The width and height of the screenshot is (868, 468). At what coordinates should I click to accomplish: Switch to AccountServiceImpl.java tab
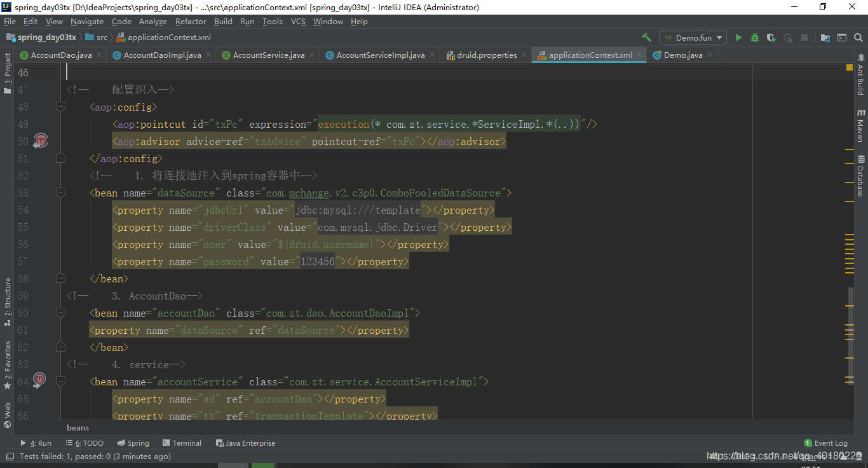[x=380, y=55]
